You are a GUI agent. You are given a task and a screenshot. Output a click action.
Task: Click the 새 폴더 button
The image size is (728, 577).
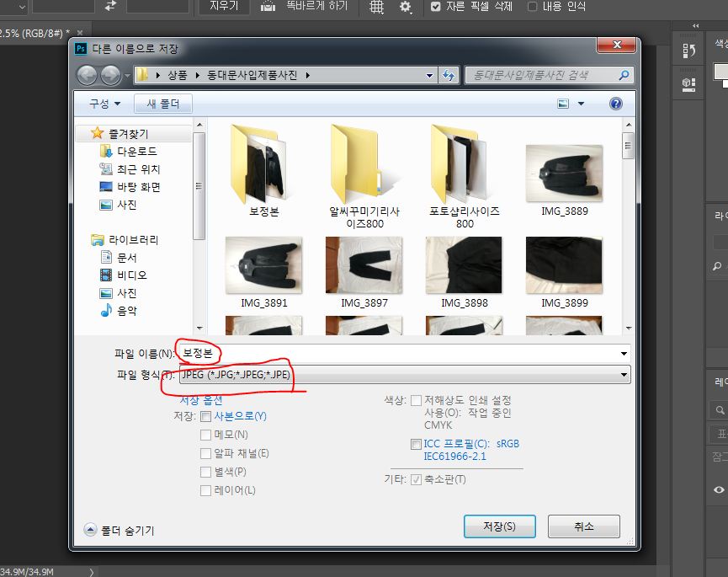click(x=163, y=104)
